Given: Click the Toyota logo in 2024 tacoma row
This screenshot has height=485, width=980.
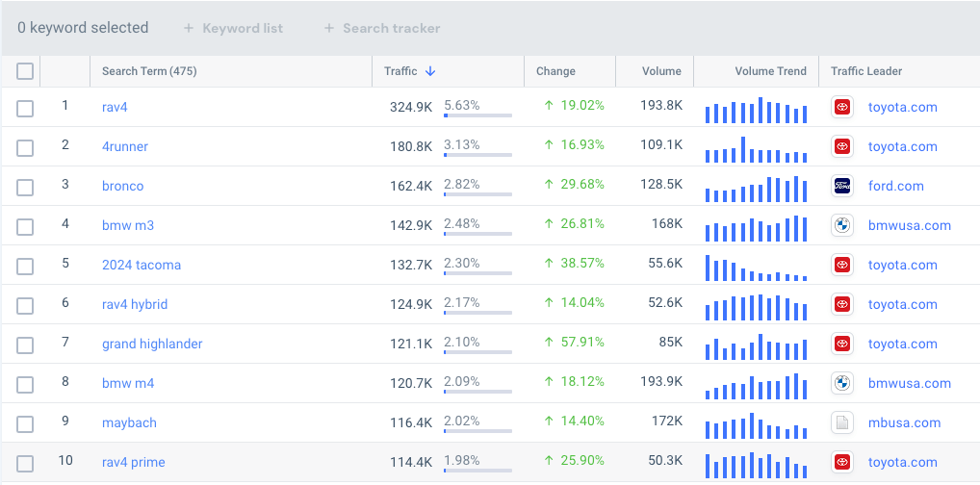Looking at the screenshot, I should pyautogui.click(x=842, y=266).
